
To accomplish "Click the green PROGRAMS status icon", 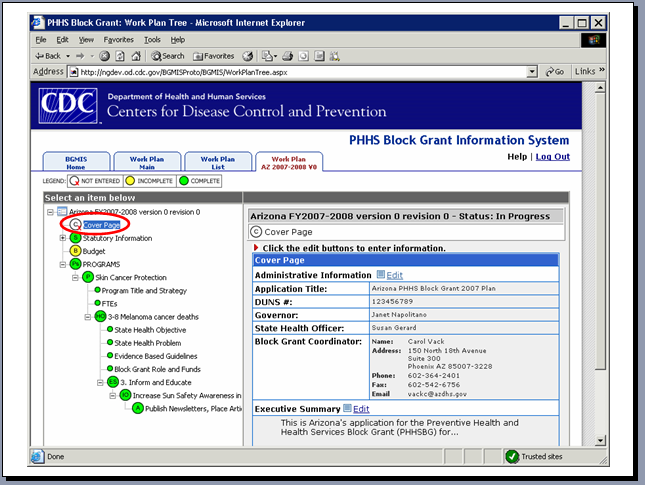I will (x=75, y=264).
